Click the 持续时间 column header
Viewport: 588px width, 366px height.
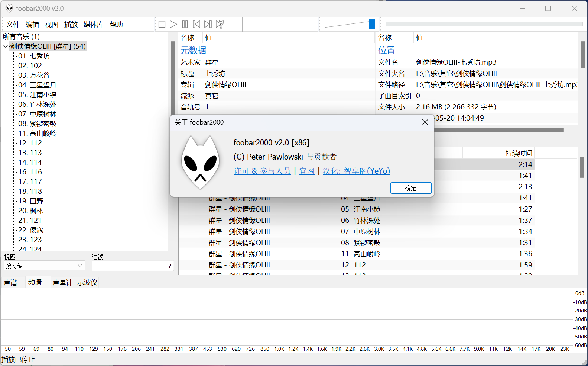tap(498, 153)
